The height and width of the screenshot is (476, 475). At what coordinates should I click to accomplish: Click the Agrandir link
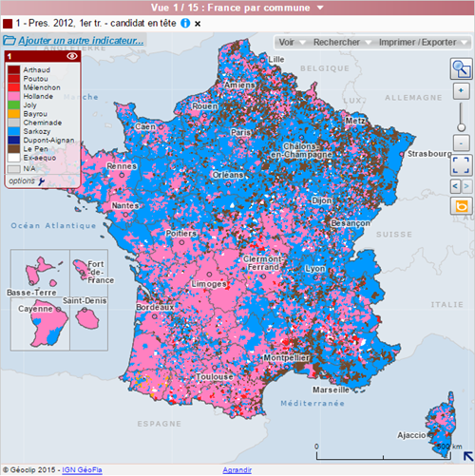pyautogui.click(x=237, y=470)
